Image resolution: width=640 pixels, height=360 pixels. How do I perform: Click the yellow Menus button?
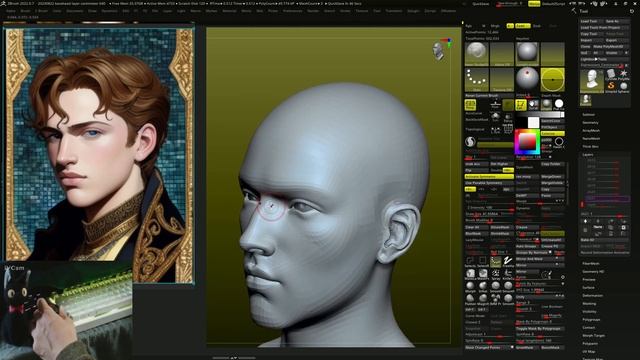tap(534, 4)
